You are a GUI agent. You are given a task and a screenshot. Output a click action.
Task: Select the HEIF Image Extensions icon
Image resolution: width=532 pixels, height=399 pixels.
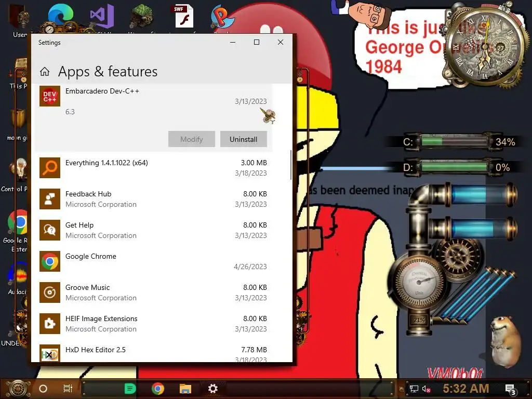point(50,324)
